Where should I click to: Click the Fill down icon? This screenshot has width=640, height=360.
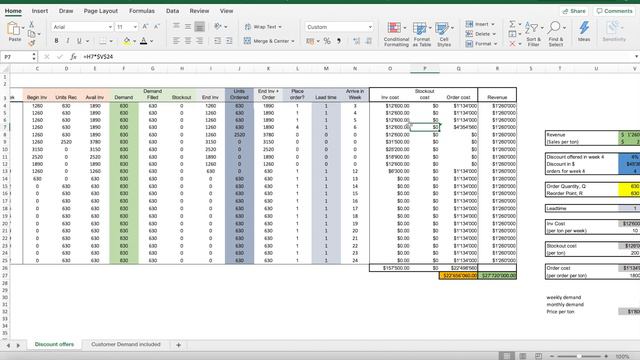(x=512, y=34)
